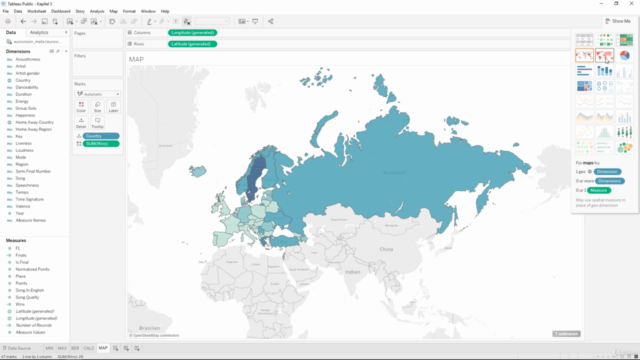
Task: Open the File menu
Action: click(x=5, y=11)
